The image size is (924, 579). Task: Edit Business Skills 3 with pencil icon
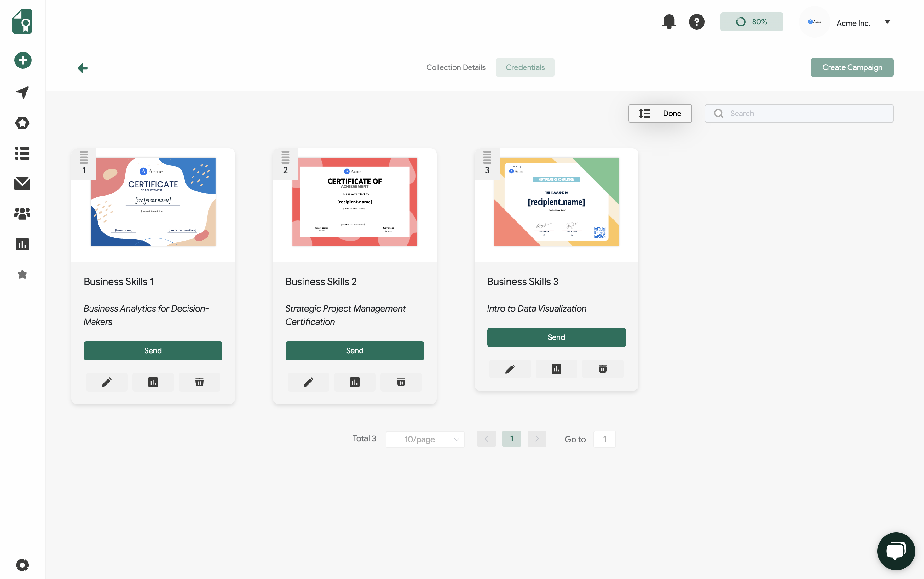pyautogui.click(x=510, y=369)
